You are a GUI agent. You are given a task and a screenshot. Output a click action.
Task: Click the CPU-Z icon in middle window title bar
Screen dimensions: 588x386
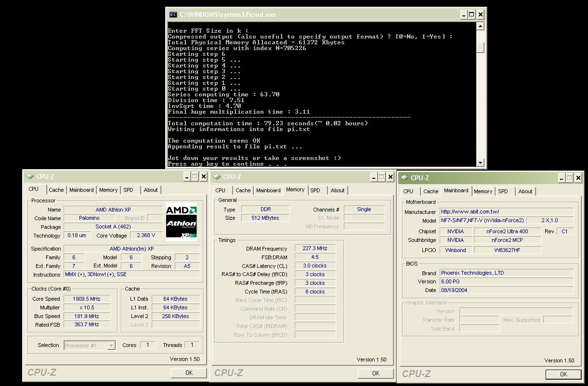(x=217, y=177)
